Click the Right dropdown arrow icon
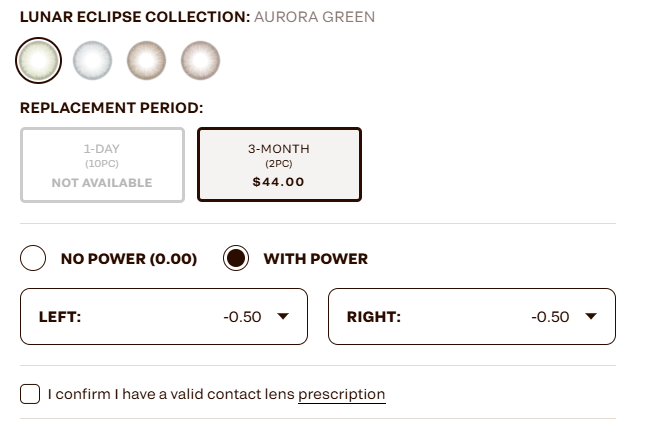The image size is (647, 428). [590, 317]
